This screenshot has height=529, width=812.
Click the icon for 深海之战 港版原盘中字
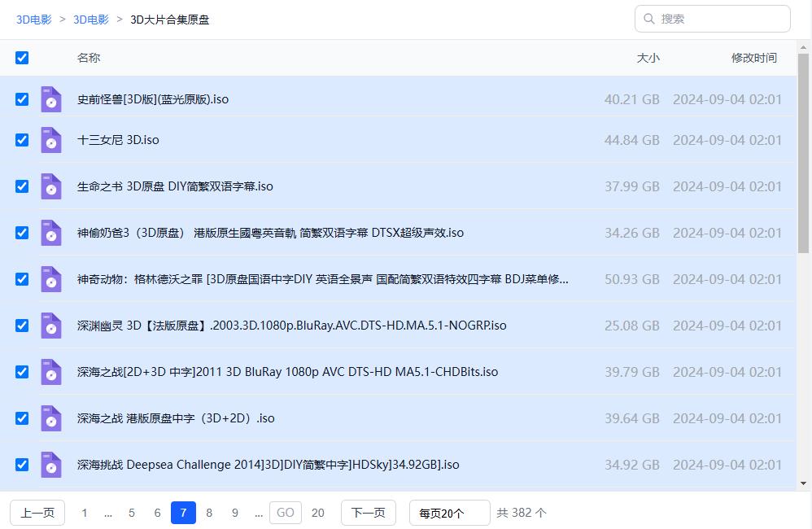click(x=51, y=418)
